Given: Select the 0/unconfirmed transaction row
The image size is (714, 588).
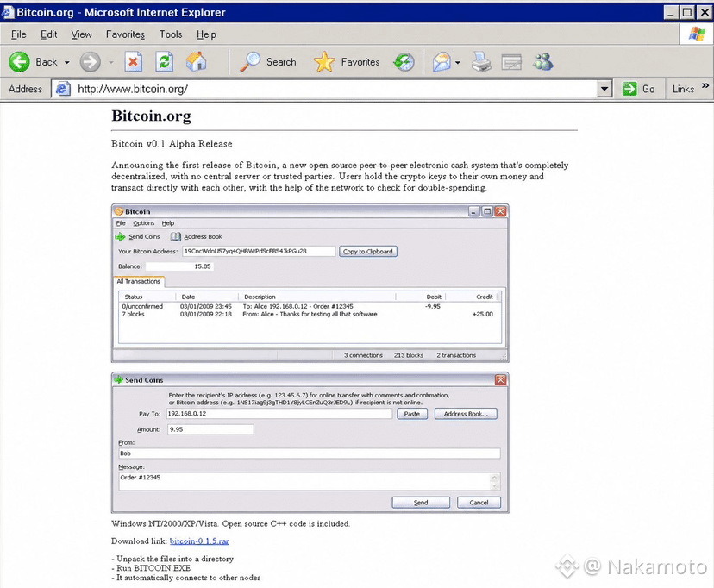Looking at the screenshot, I should click(310, 306).
